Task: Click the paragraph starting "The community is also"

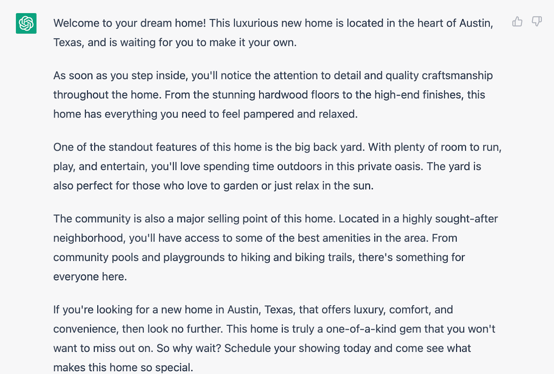Action: (276, 247)
